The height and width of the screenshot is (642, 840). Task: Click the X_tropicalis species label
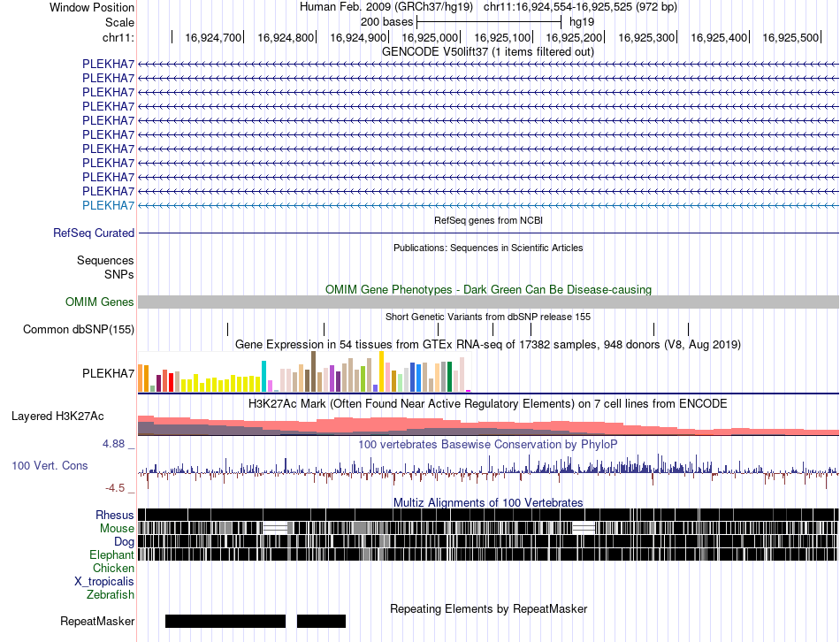click(x=104, y=582)
